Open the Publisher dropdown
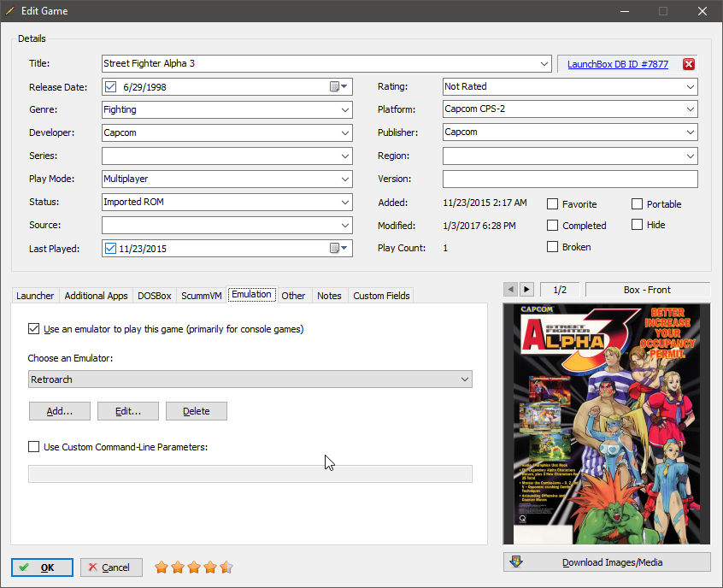Screen dimensions: 723x588 (x=691, y=132)
